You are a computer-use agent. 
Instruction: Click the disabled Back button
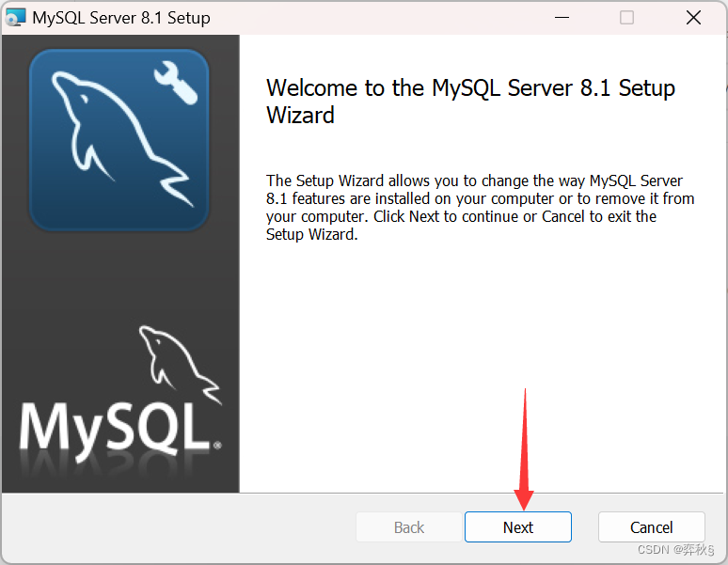point(408,527)
